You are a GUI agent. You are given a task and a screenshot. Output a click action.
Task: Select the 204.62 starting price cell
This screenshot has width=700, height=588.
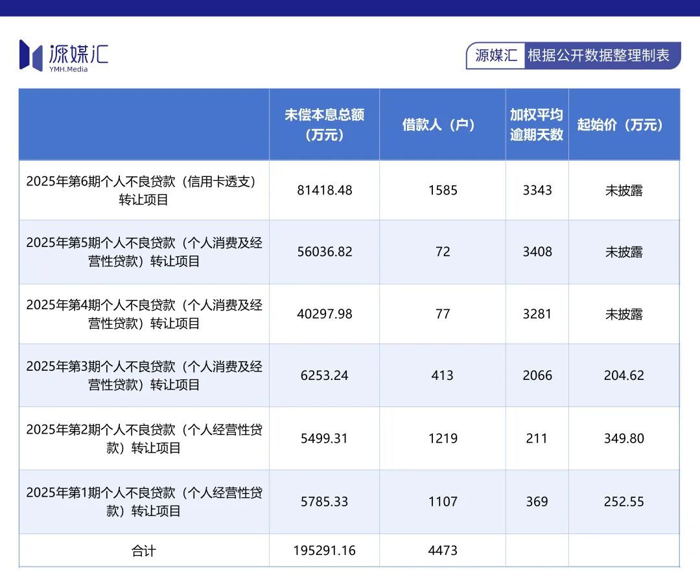click(x=624, y=375)
